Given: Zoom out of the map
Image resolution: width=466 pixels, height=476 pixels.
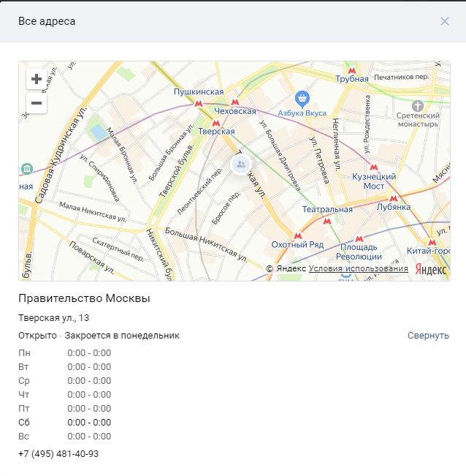Looking at the screenshot, I should click(x=36, y=104).
